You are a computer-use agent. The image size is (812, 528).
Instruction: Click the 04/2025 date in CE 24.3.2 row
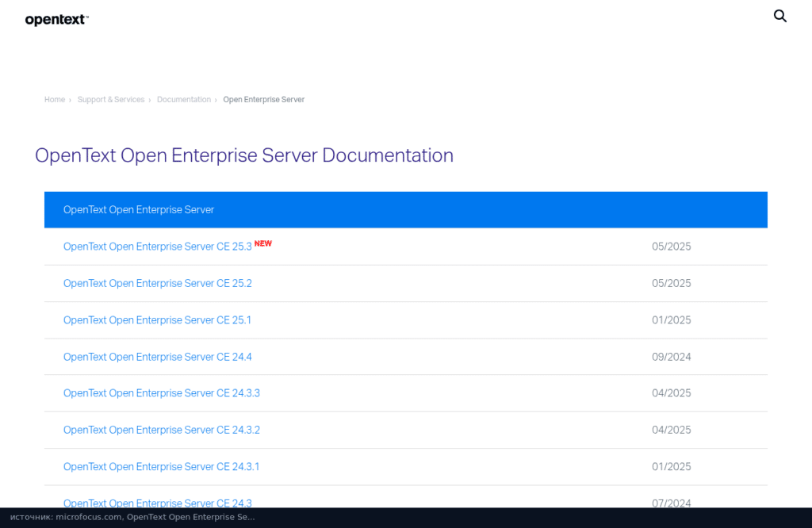671,430
